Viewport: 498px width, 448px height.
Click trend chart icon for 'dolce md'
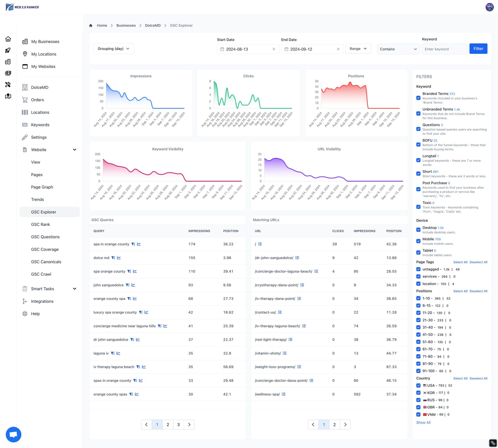click(119, 258)
